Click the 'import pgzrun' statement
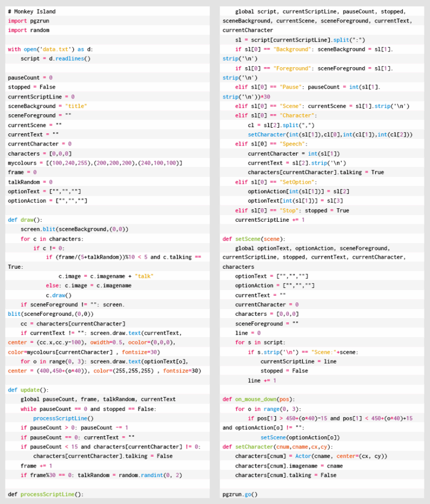 click(29, 21)
